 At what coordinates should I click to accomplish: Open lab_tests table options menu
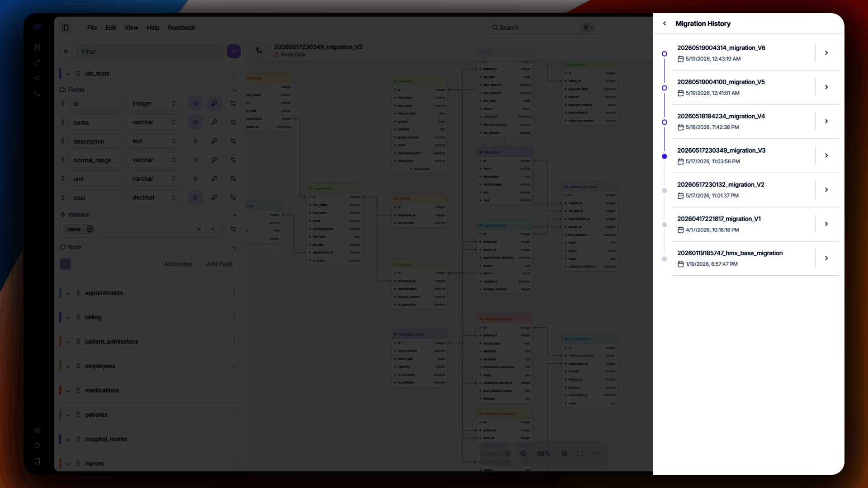(x=234, y=74)
